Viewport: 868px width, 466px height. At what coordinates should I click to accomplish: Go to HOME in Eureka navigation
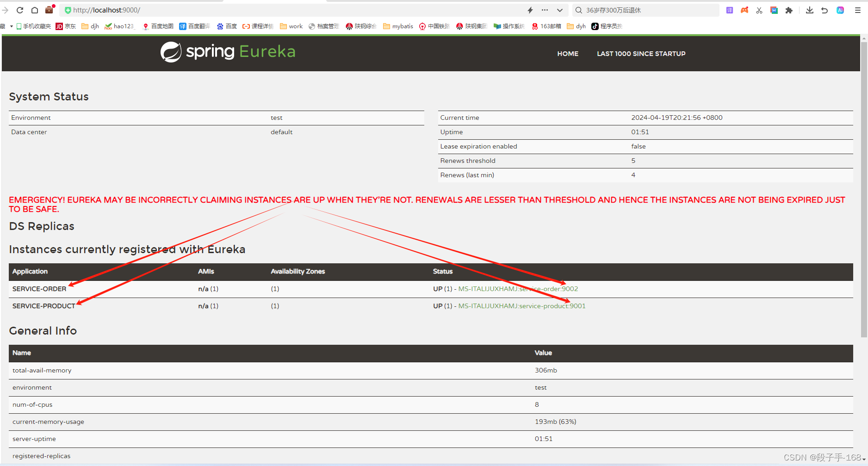(x=568, y=54)
